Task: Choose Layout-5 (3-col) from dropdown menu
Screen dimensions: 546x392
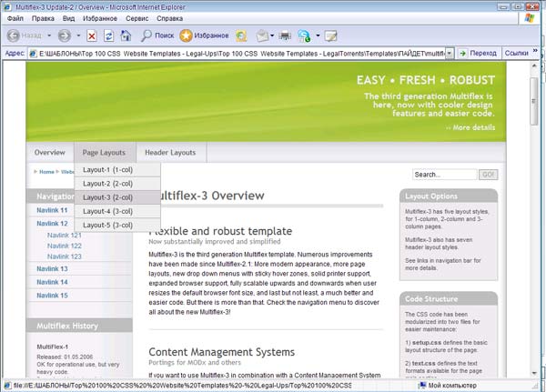Action: point(117,225)
